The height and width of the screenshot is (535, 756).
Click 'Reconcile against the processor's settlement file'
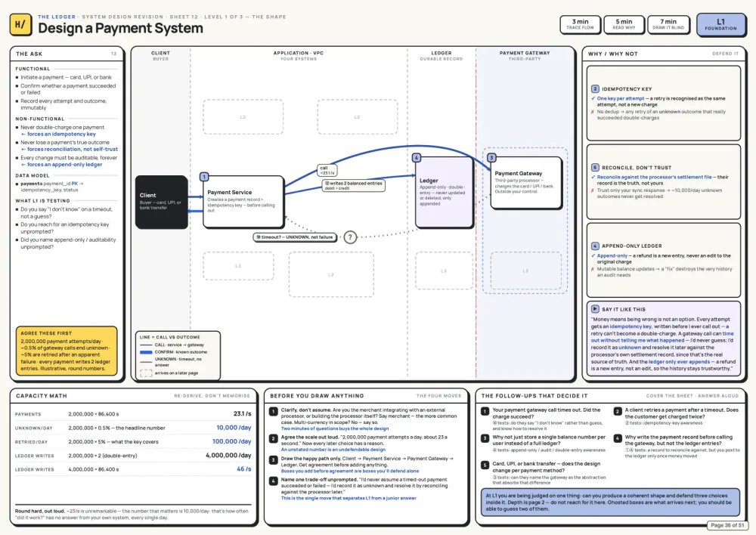654,177
